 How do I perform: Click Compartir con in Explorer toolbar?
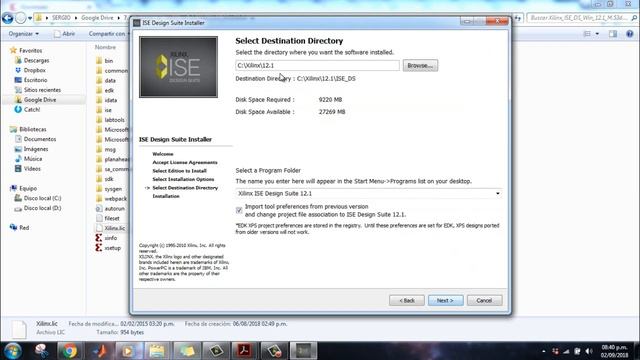pyautogui.click(x=108, y=34)
